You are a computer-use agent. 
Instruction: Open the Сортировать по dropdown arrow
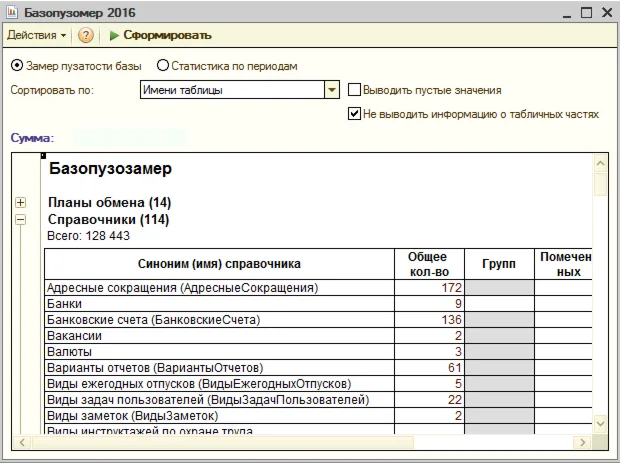(x=333, y=90)
